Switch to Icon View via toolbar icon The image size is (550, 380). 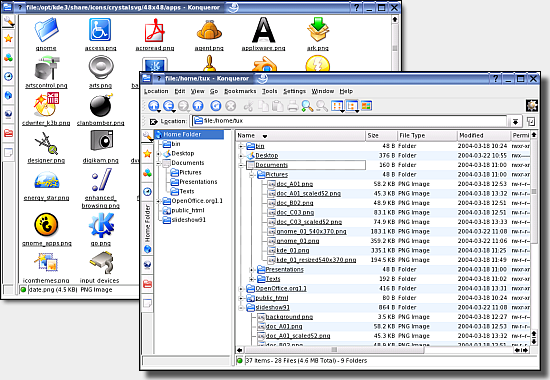pos(337,106)
